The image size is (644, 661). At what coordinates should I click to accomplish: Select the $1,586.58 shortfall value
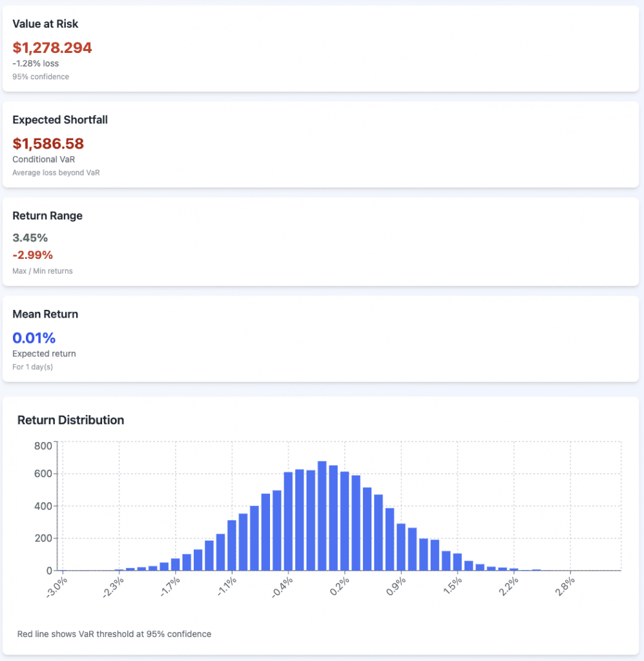point(48,143)
